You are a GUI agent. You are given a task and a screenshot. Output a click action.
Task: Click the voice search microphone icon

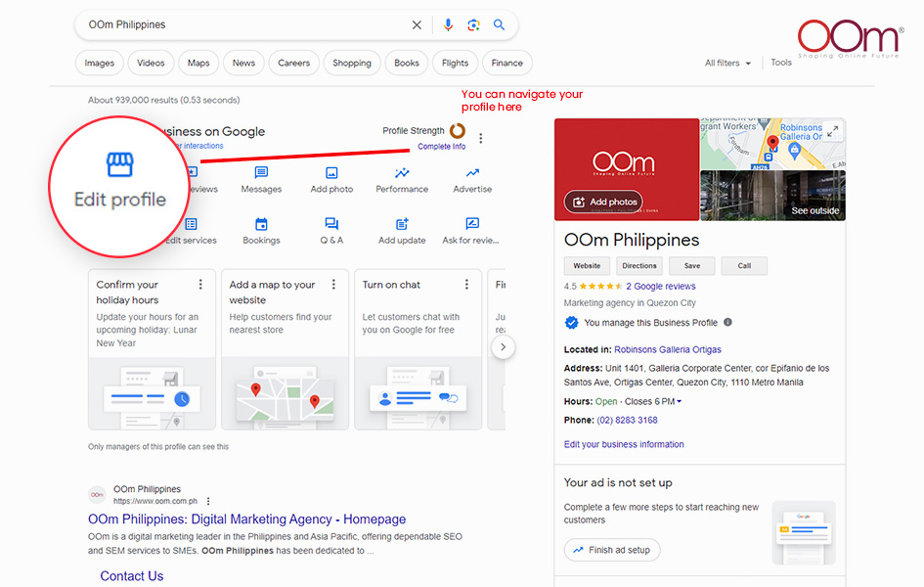coord(449,24)
